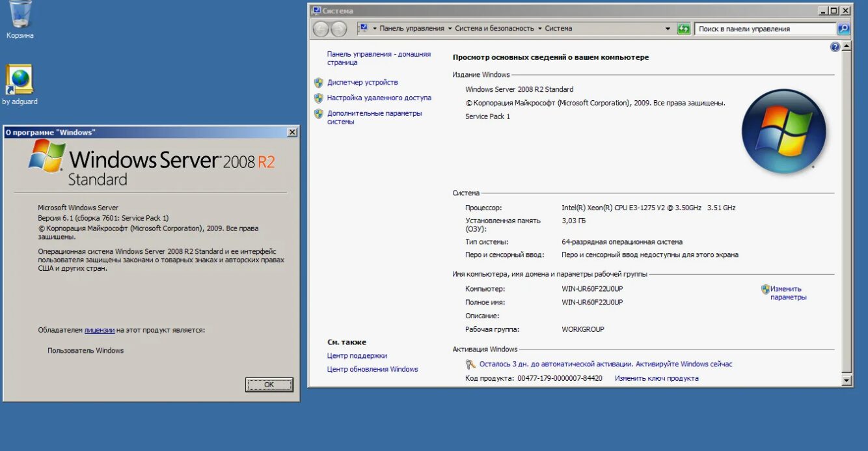Click the Service Pack 1 text in System window
868x451 pixels.
487,116
